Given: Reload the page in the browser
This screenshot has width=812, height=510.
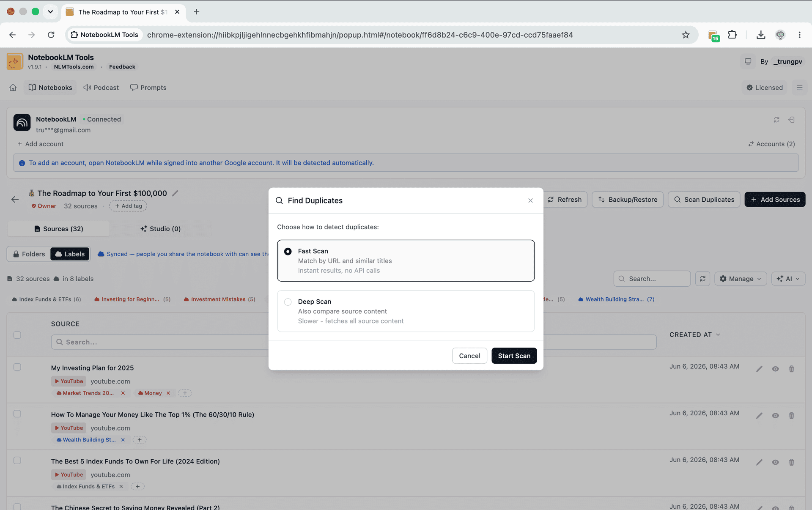Looking at the screenshot, I should click(x=51, y=35).
